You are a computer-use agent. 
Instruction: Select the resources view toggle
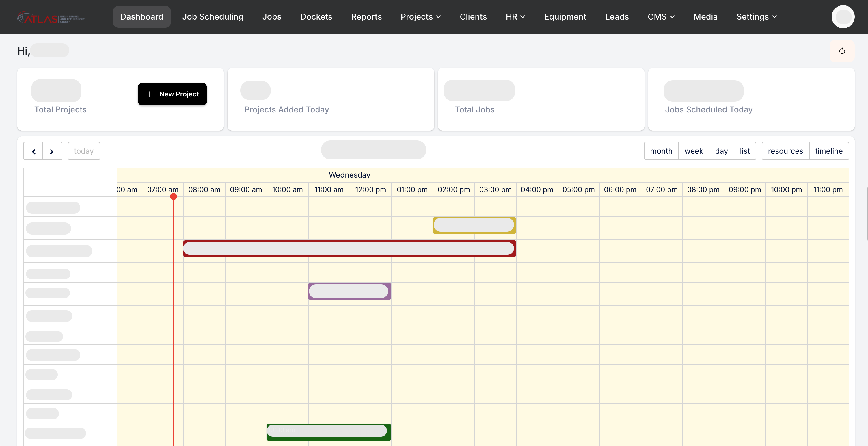[x=785, y=151]
